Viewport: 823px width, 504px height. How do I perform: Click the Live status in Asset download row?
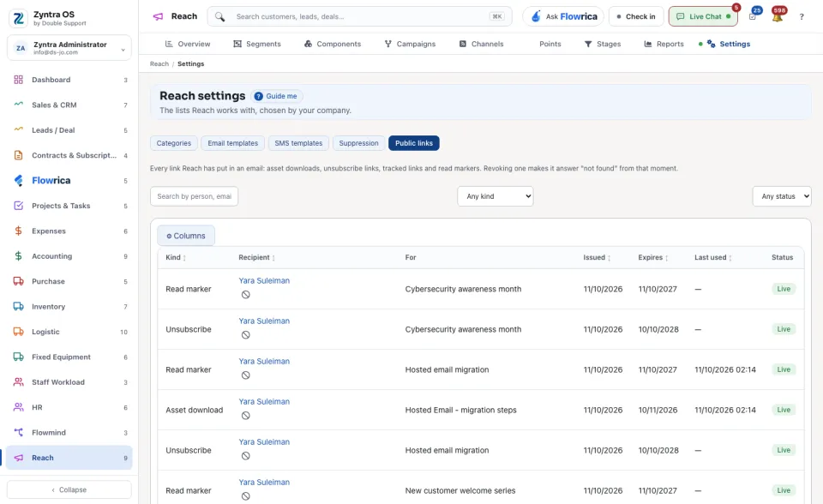tap(784, 410)
